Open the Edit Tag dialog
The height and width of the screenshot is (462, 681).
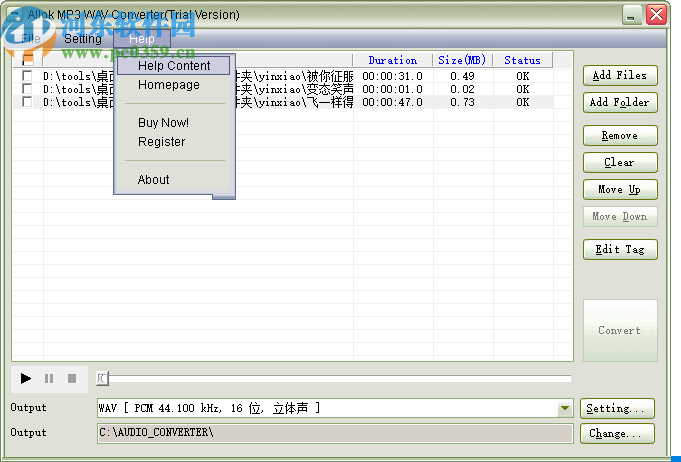[620, 249]
